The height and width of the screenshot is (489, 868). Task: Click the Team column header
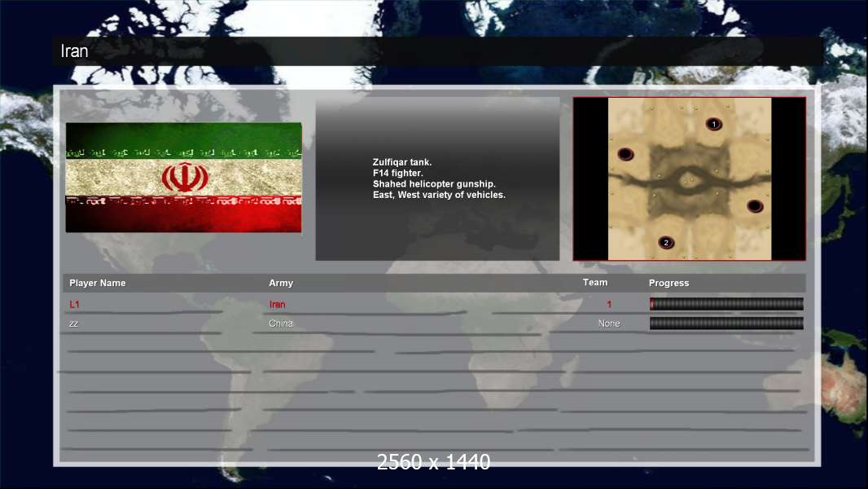595,283
